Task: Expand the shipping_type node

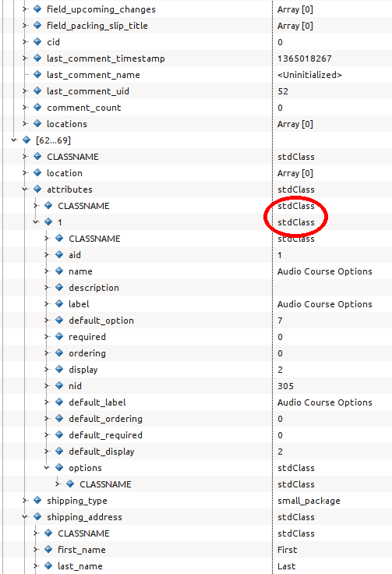Action: click(x=25, y=500)
